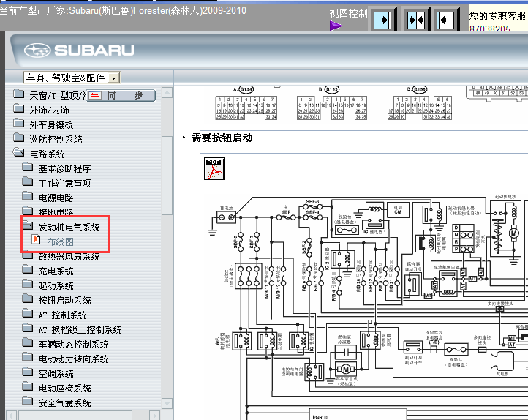528x420 pixels.
Task: Click the center-collapse view control icon
Action: point(416,20)
